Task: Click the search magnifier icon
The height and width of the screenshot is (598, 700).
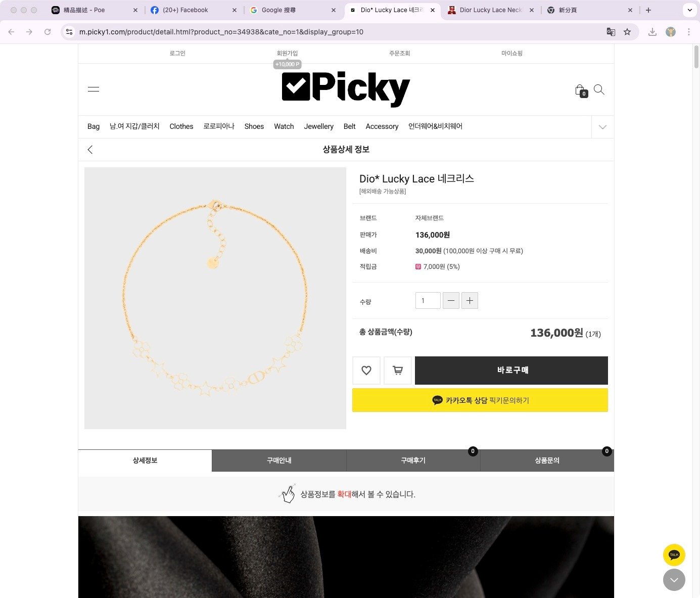Action: pos(599,89)
